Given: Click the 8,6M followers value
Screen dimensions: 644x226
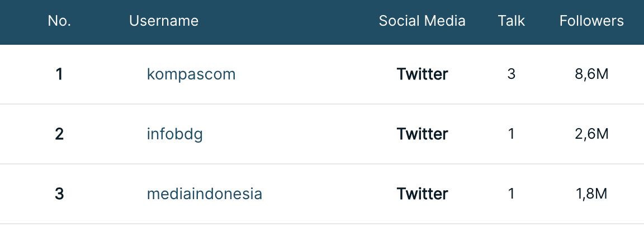Looking at the screenshot, I should point(591,75).
